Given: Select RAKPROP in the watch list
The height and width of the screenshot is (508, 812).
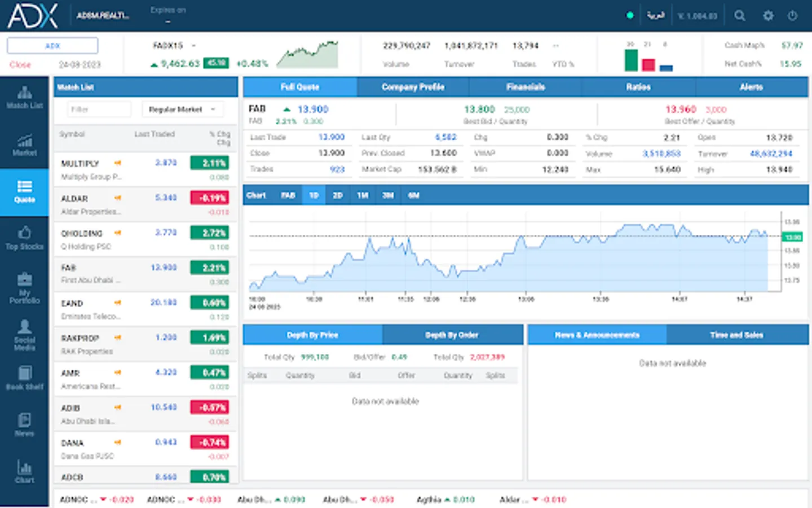Looking at the screenshot, I should pyautogui.click(x=145, y=344).
